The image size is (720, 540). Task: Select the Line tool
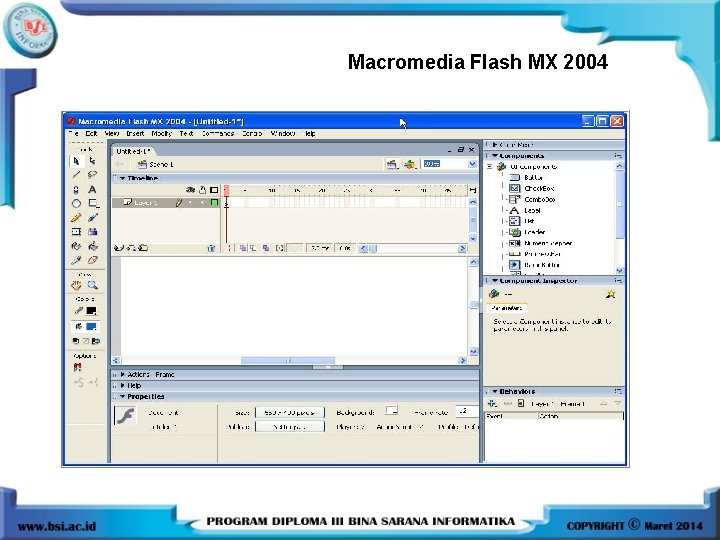[76, 175]
